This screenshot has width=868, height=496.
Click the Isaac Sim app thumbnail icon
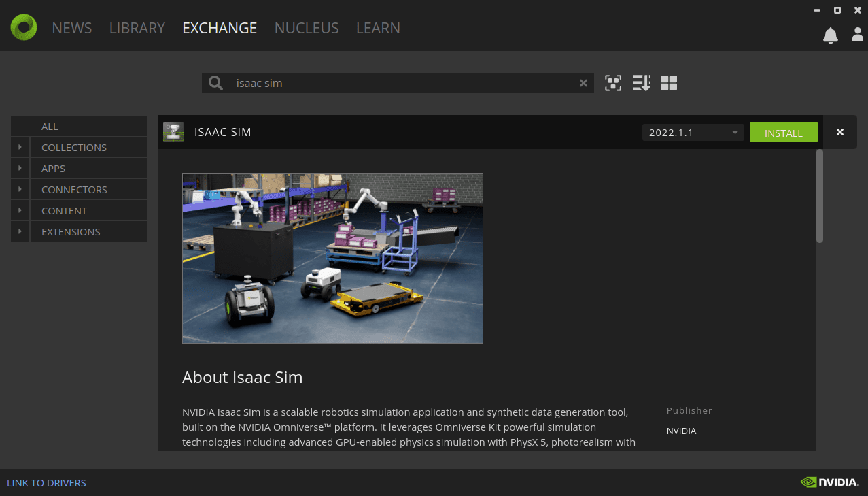pyautogui.click(x=173, y=132)
